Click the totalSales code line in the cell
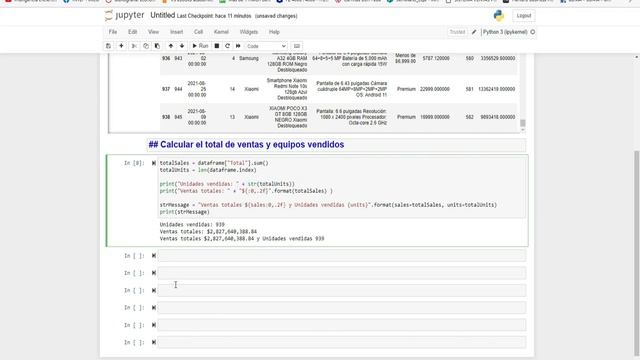Image resolution: width=640 pixels, height=360 pixels. point(214,163)
